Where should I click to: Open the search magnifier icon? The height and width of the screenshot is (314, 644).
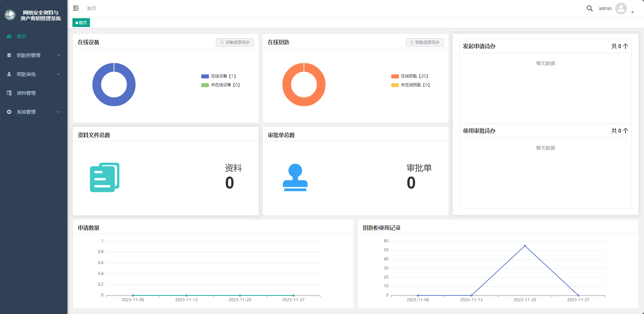click(x=589, y=8)
